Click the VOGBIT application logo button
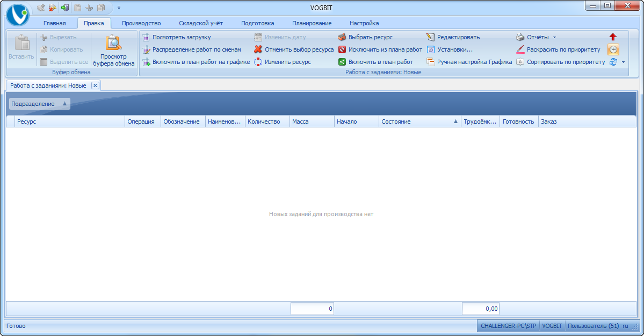Image resolution: width=644 pixels, height=336 pixels. [18, 15]
